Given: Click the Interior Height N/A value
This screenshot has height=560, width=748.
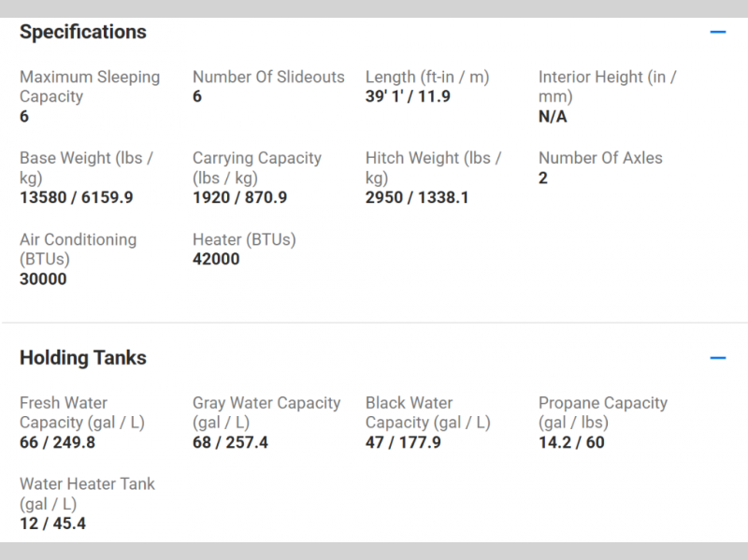Looking at the screenshot, I should click(553, 117).
